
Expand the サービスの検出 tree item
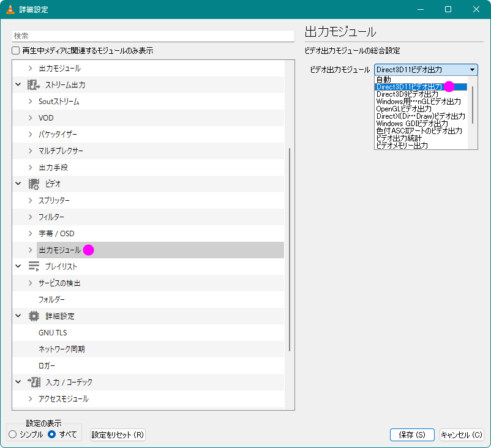pyautogui.click(x=31, y=283)
